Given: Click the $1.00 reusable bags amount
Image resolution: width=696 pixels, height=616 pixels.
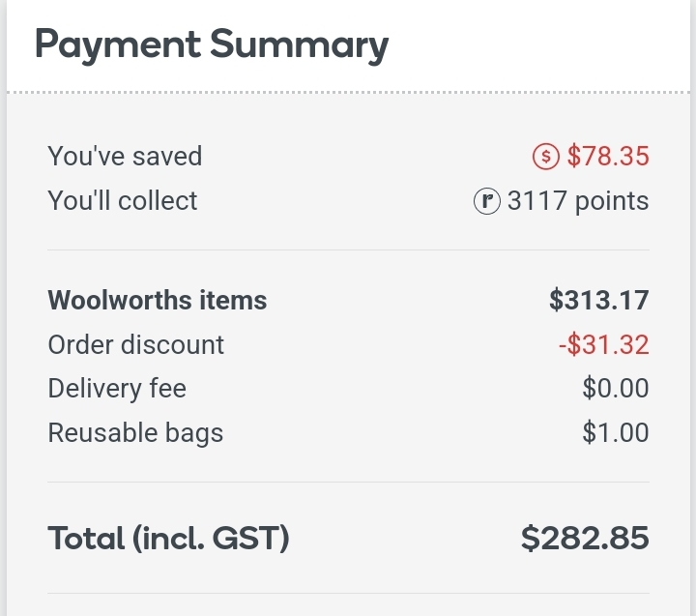Looking at the screenshot, I should coord(616,432).
